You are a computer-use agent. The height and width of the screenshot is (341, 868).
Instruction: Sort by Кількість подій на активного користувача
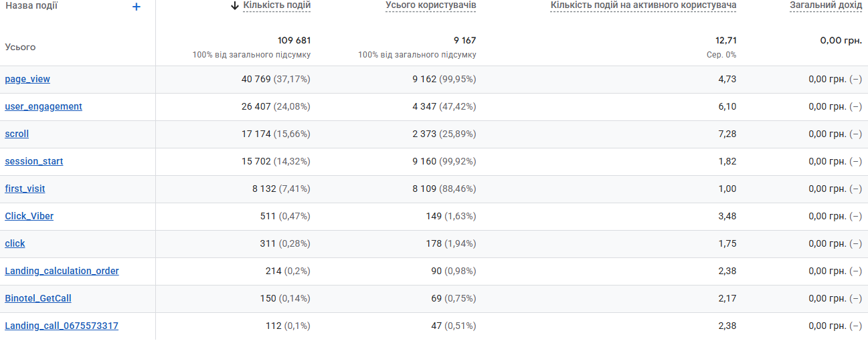click(x=644, y=5)
